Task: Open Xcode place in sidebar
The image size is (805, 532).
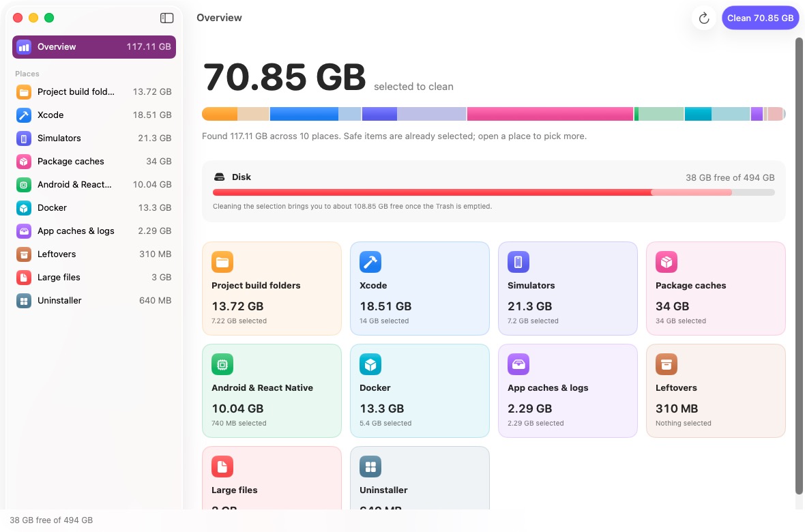Action: (x=94, y=115)
